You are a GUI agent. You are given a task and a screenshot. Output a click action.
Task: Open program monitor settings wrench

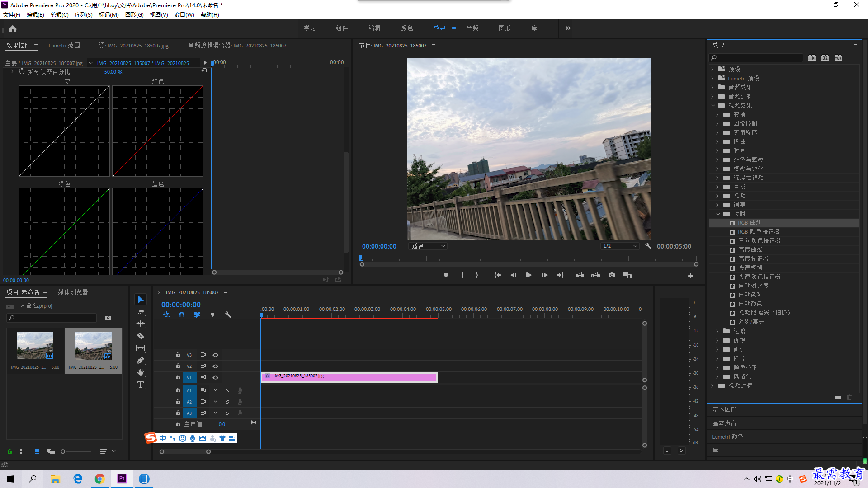click(648, 246)
